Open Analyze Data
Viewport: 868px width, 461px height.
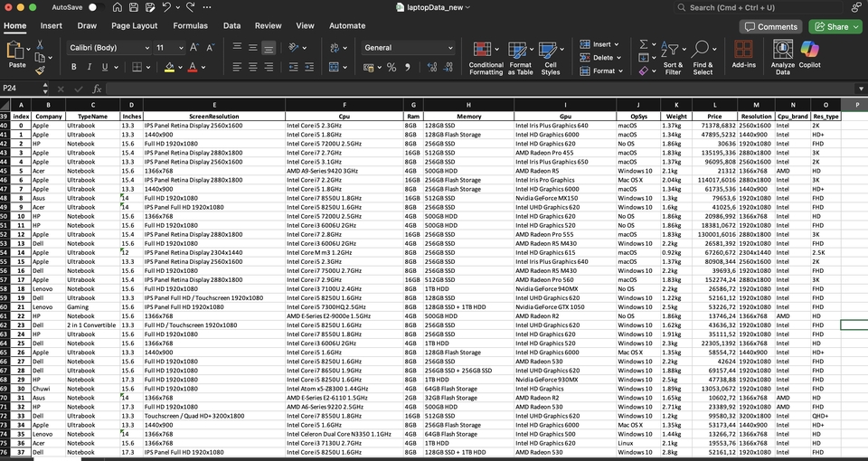[783, 58]
